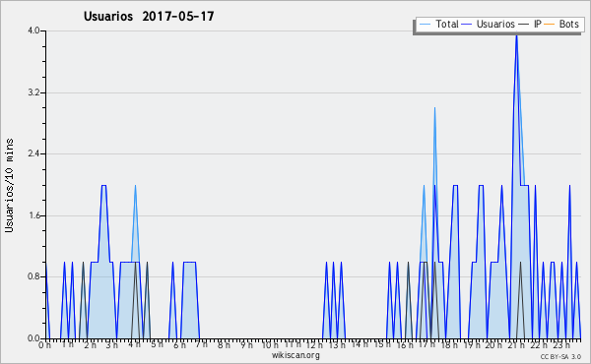The height and width of the screenshot is (364, 591).
Task: Click the IP legend label
Action: coord(538,24)
